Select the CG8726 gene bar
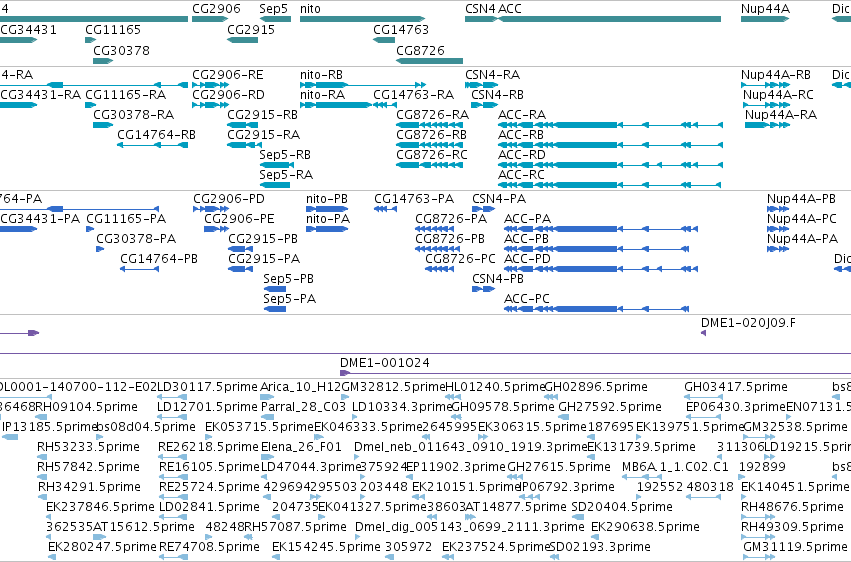Image resolution: width=851 pixels, height=562 pixels. (x=429, y=61)
